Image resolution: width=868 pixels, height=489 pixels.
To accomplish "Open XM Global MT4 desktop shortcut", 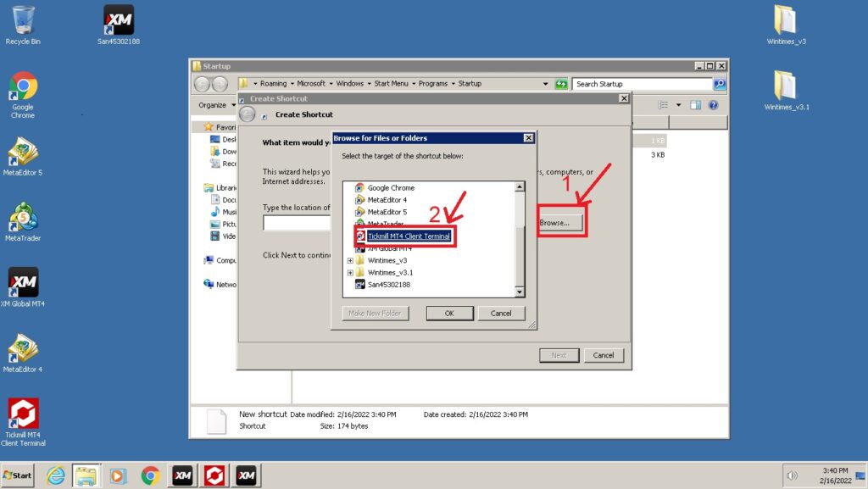I will (23, 287).
